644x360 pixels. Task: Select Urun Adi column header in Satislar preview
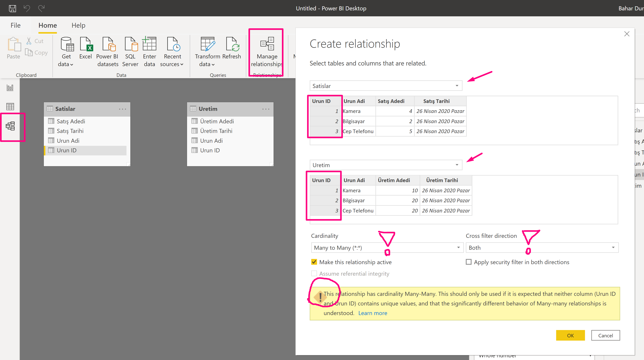click(359, 101)
